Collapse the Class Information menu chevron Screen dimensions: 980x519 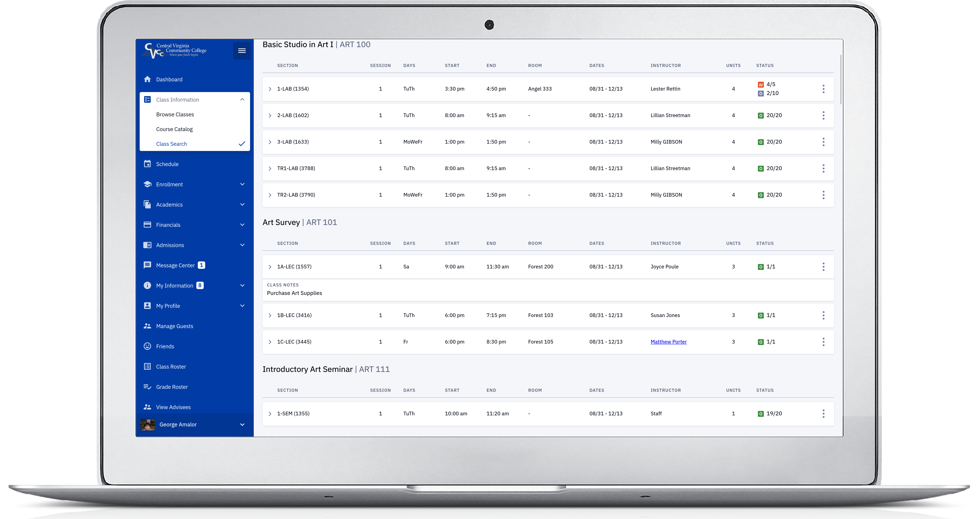[242, 99]
